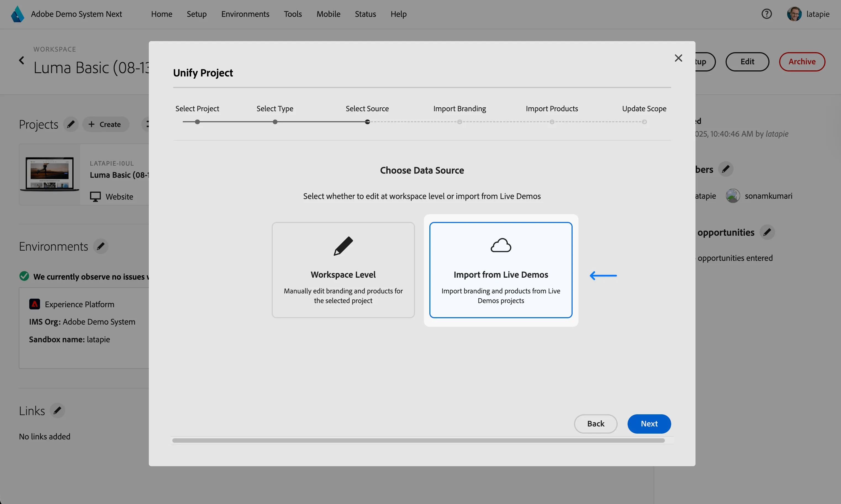841x504 pixels.
Task: Click the latapie username text
Action: [x=818, y=14]
